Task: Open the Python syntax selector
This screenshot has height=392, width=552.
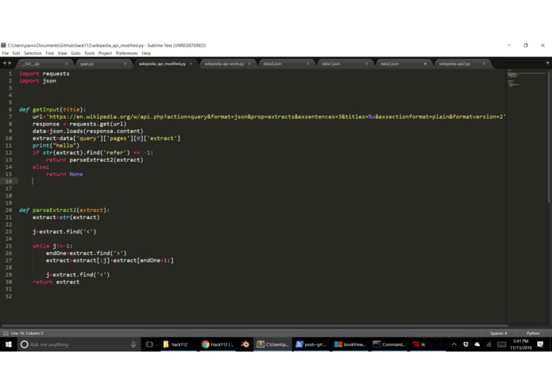Action: coord(533,333)
